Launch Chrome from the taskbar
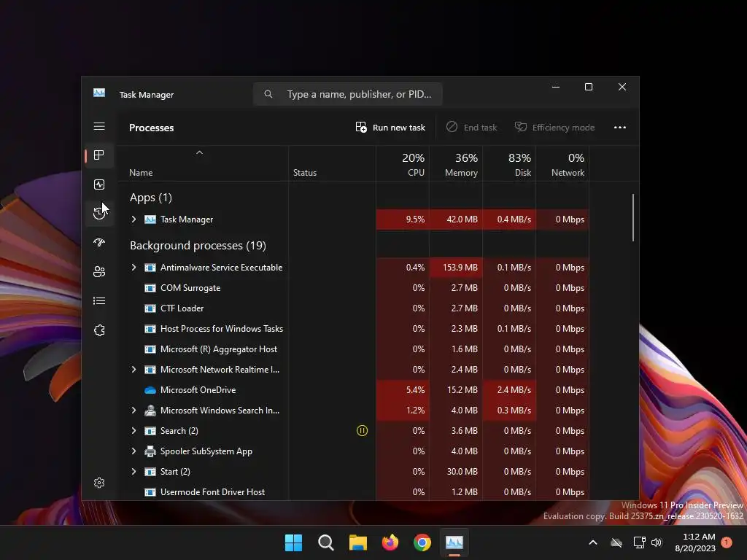This screenshot has height=560, width=747. (x=422, y=542)
